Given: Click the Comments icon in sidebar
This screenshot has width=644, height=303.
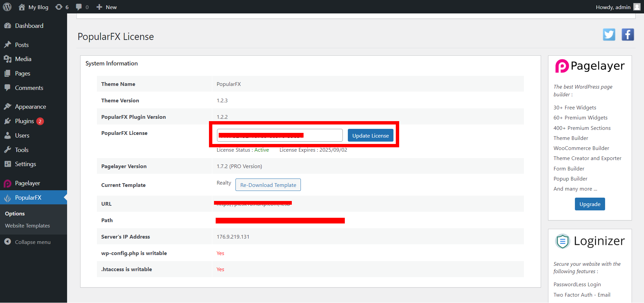Looking at the screenshot, I should pyautogui.click(x=7, y=88).
